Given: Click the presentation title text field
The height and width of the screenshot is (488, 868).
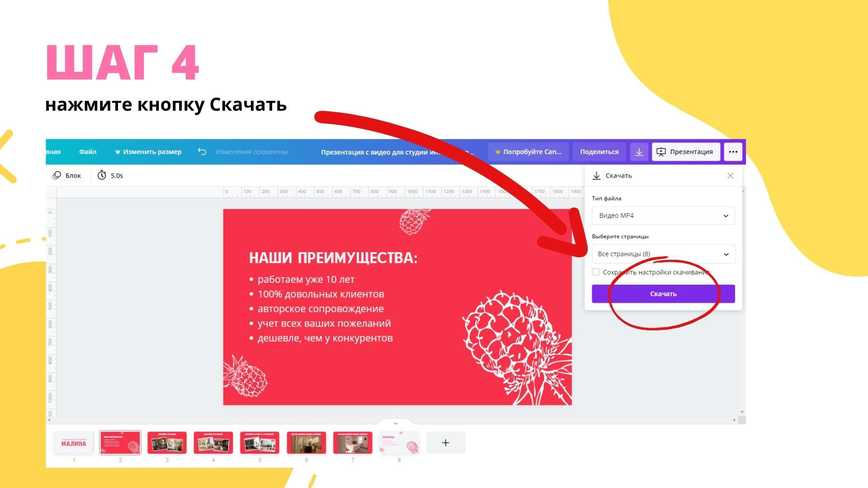Looking at the screenshot, I should click(x=397, y=152).
